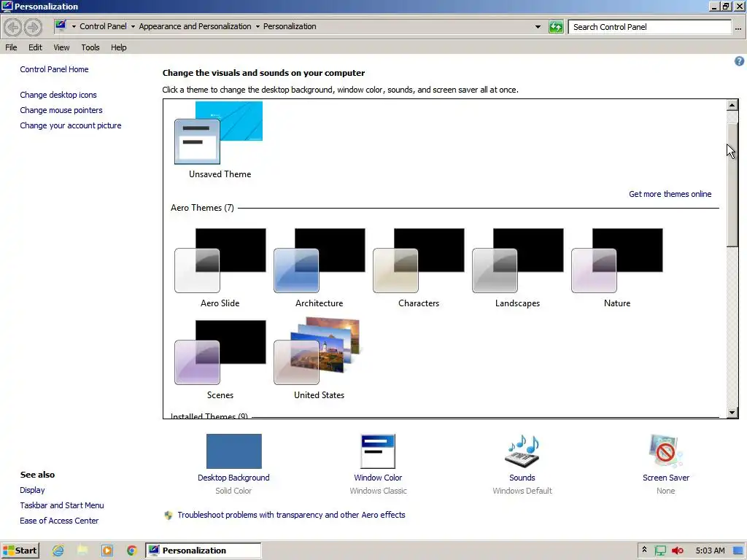The width and height of the screenshot is (747, 560).
Task: Click Get more themes online
Action: pos(670,194)
